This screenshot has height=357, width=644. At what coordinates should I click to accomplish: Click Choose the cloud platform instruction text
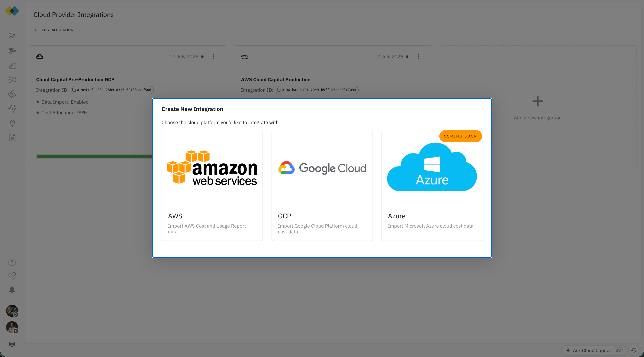coord(221,123)
